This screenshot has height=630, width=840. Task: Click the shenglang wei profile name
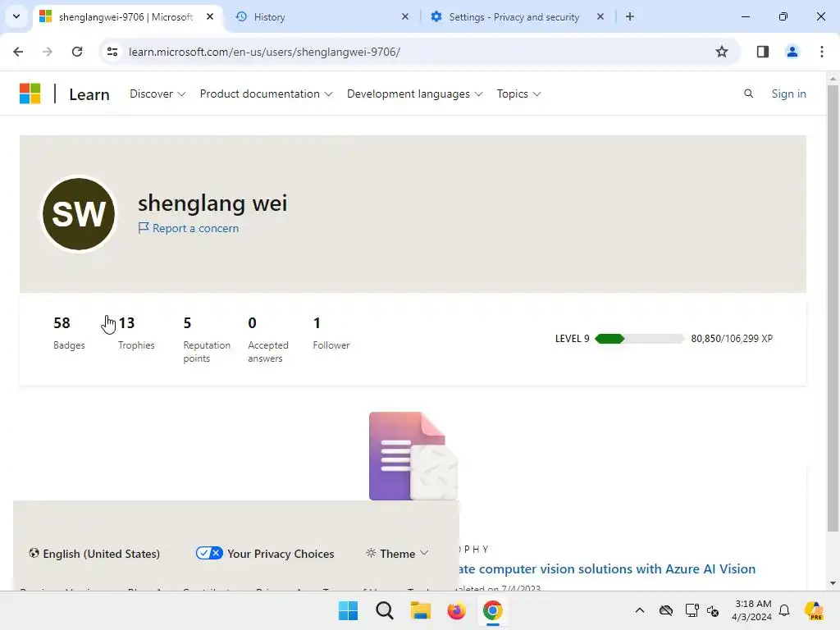click(212, 203)
